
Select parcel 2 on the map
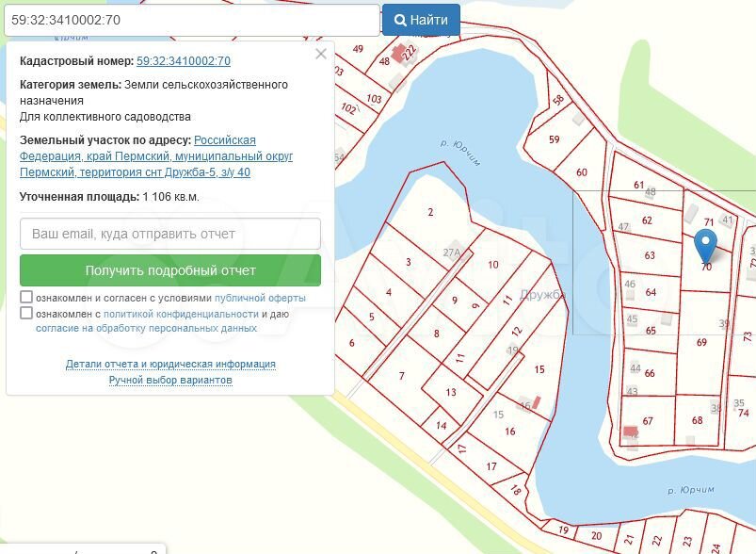tap(430, 213)
